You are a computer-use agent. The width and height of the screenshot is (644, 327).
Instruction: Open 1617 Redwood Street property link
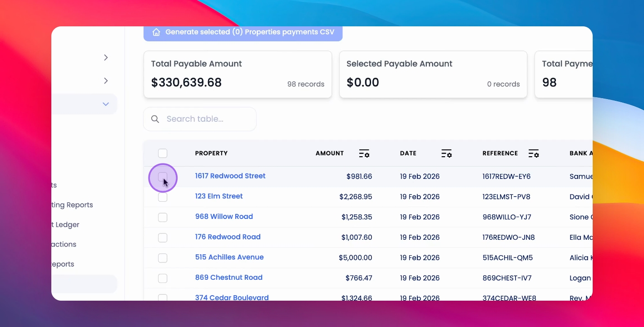(x=230, y=176)
